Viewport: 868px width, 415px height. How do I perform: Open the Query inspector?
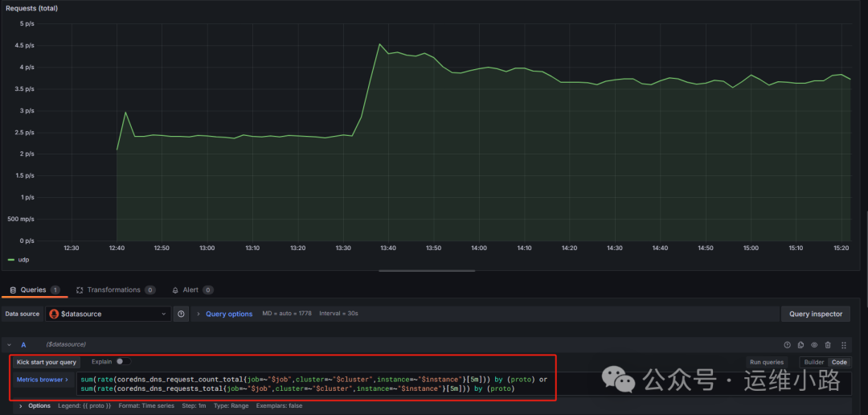[815, 314]
